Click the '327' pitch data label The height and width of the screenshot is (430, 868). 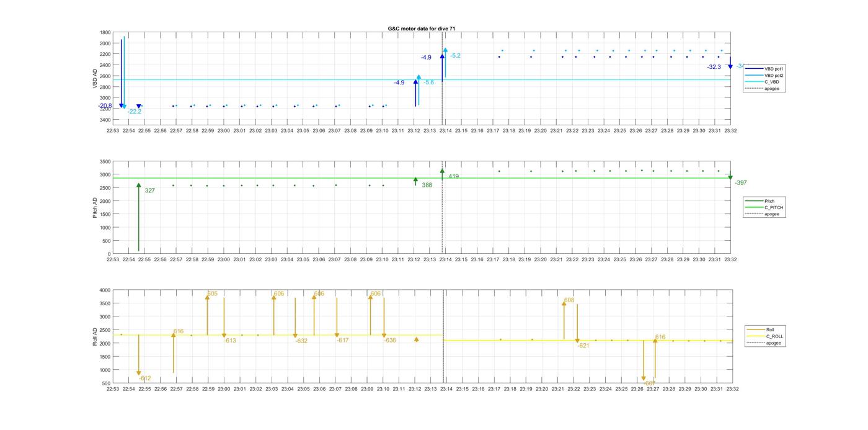click(x=149, y=190)
